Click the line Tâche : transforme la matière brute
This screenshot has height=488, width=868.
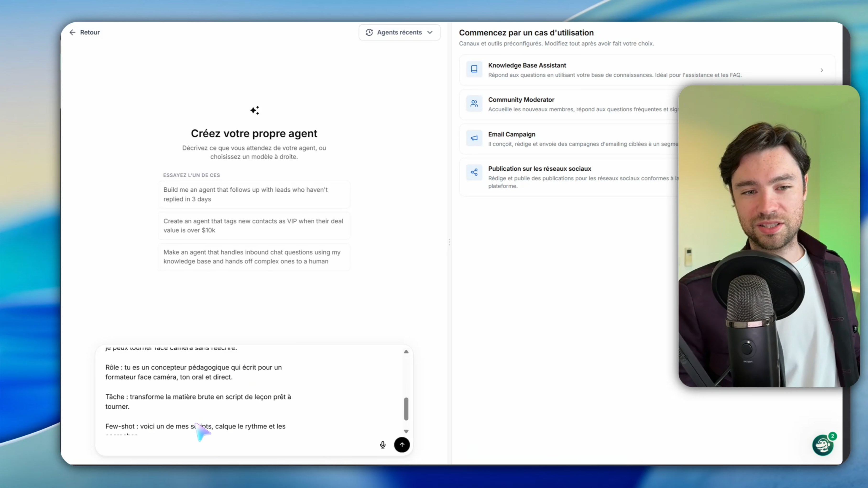click(198, 401)
